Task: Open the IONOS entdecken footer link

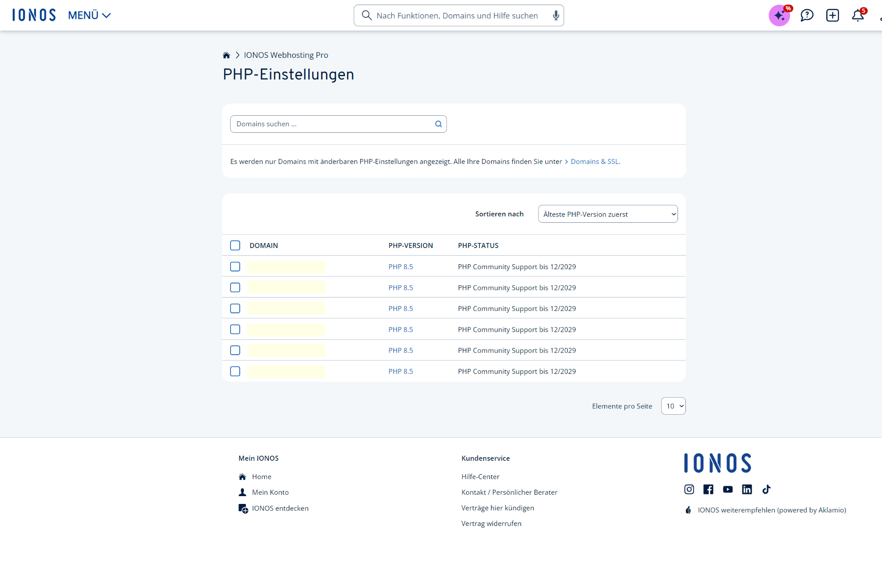Action: 280,509
